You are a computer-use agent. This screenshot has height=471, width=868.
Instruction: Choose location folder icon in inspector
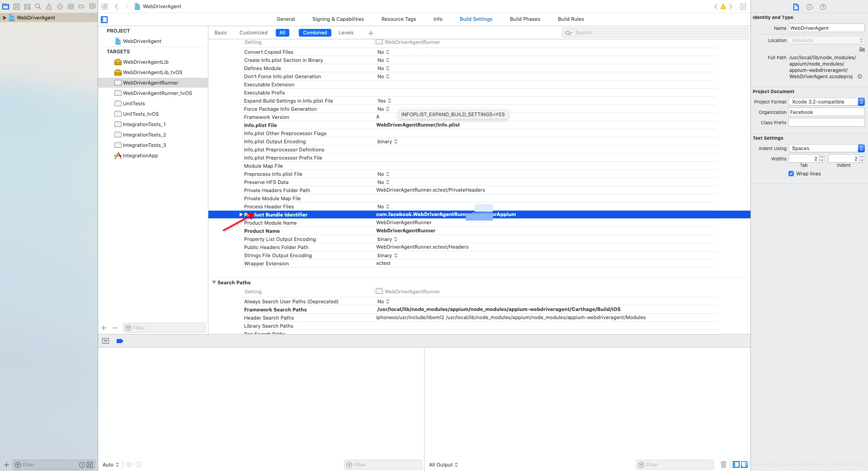coord(862,49)
